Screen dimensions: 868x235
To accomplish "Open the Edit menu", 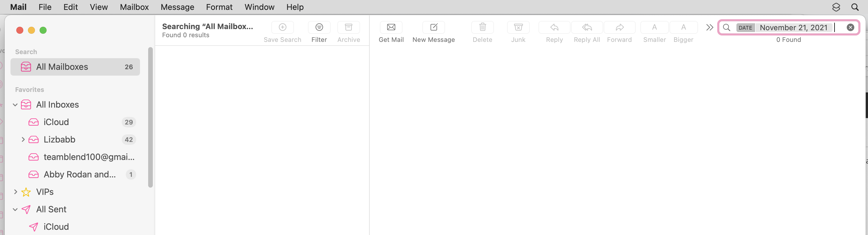I will pos(70,7).
